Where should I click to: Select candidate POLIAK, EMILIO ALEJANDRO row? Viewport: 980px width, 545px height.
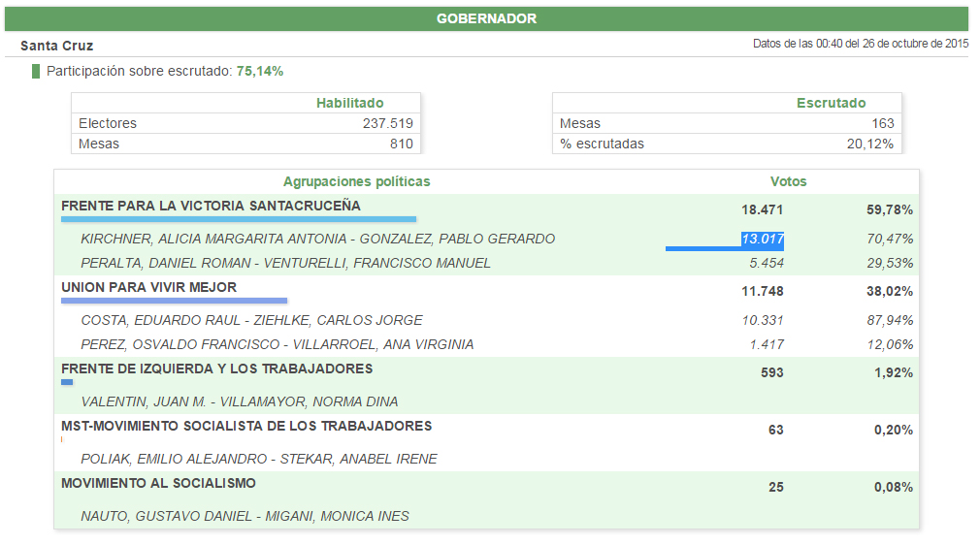259,460
